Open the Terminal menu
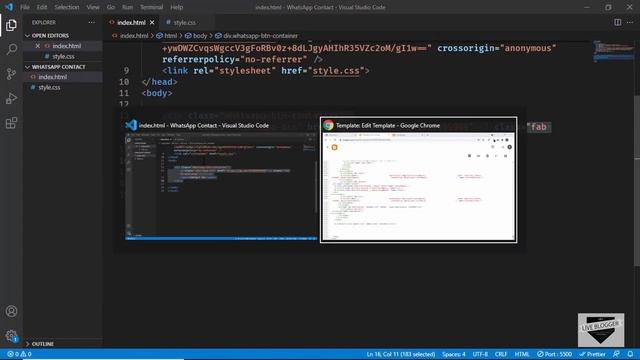The height and width of the screenshot is (360, 640). 151,7
